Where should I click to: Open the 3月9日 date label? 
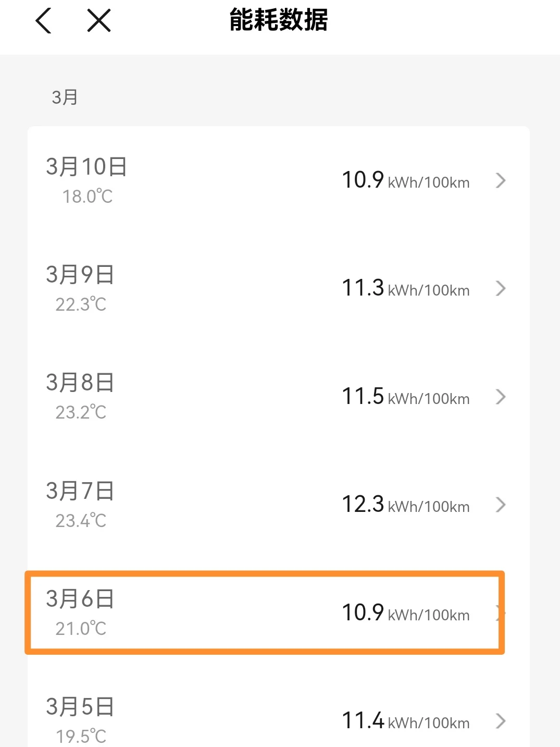(x=80, y=275)
